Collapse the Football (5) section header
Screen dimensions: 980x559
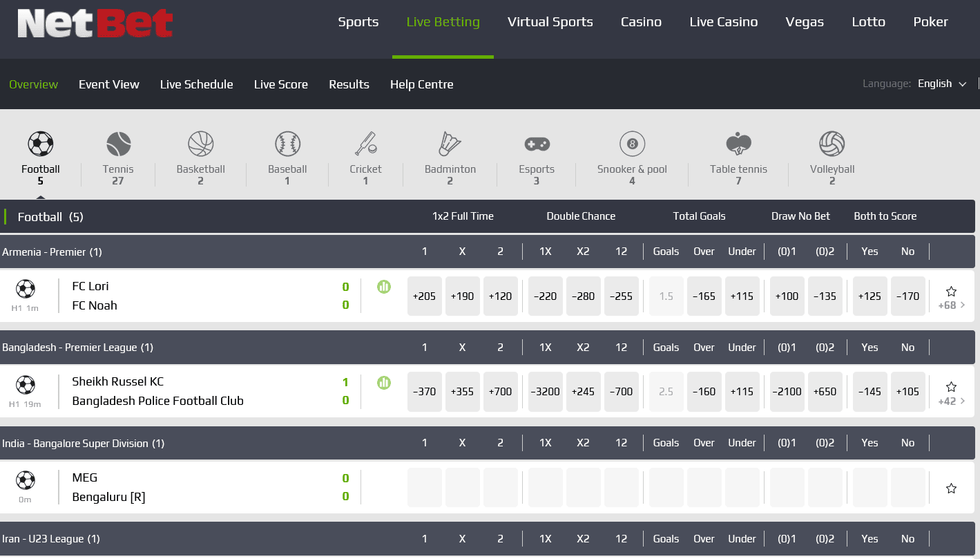tap(488, 216)
